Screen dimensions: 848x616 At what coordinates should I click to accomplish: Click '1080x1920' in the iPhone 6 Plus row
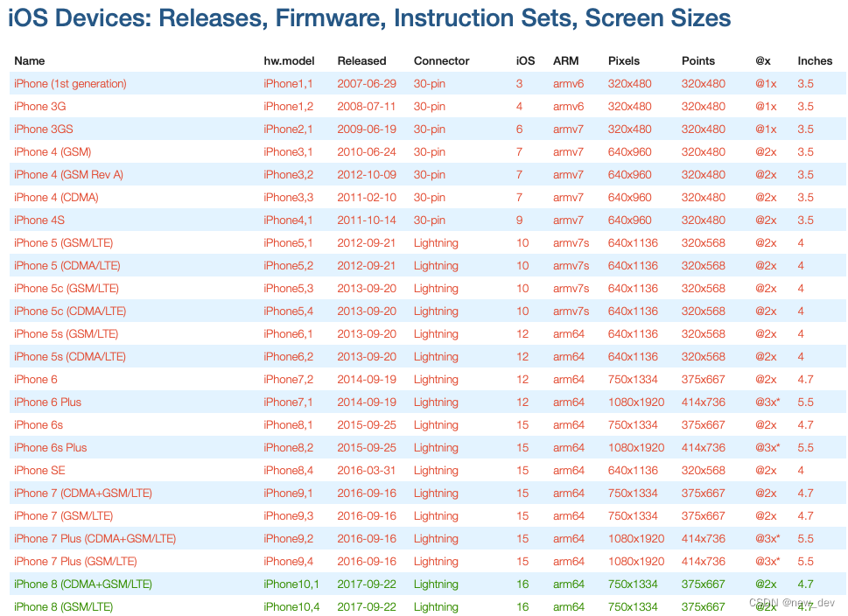(x=636, y=402)
